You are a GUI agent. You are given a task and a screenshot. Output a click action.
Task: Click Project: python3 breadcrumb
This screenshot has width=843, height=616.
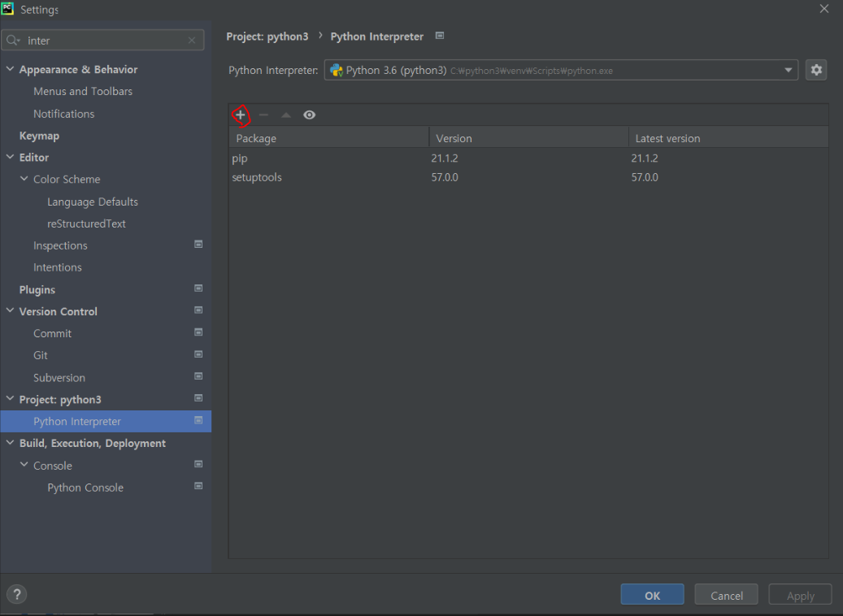click(x=267, y=37)
